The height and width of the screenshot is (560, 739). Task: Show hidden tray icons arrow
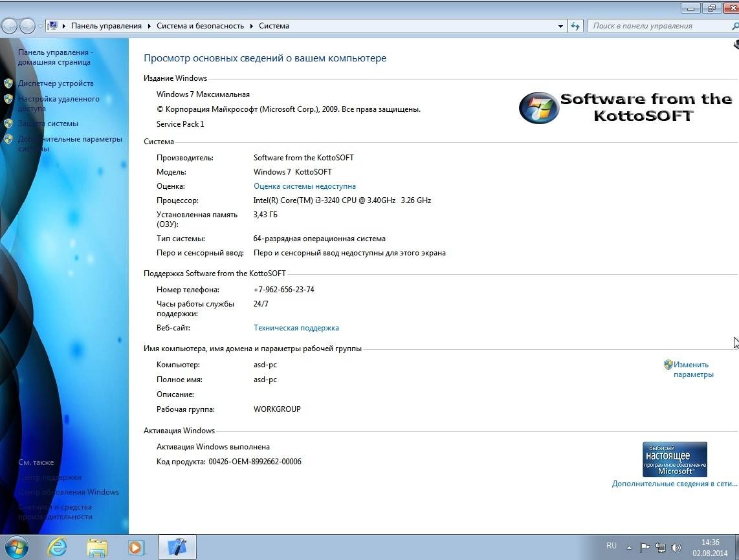click(x=629, y=548)
